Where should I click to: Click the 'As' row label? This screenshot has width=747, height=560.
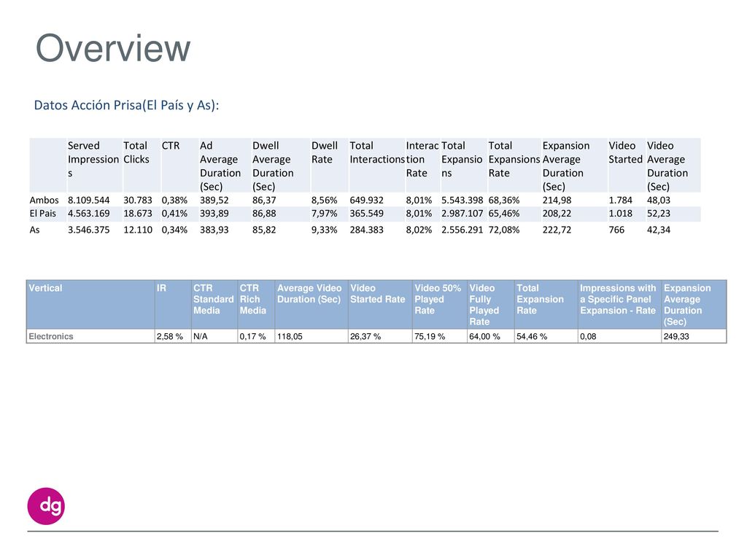(34, 230)
